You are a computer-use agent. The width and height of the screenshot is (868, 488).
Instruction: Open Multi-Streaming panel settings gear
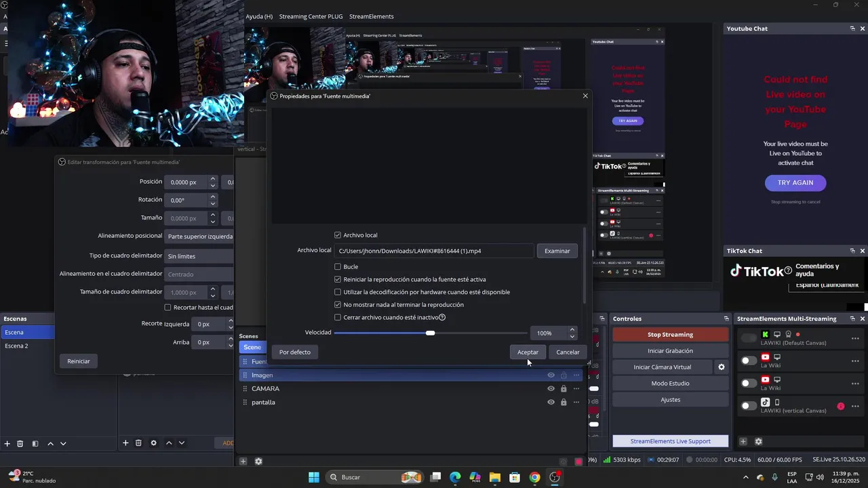(758, 441)
